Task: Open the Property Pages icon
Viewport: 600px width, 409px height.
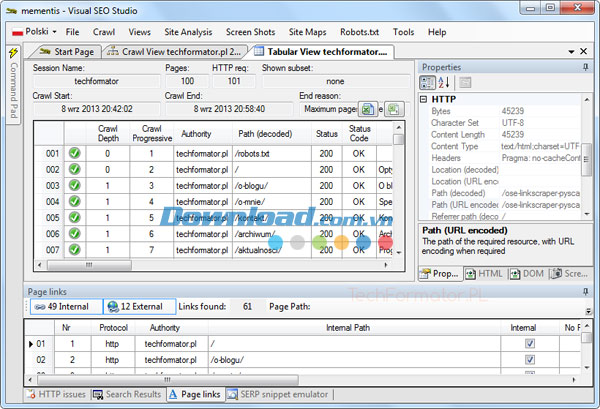Action: [x=465, y=82]
